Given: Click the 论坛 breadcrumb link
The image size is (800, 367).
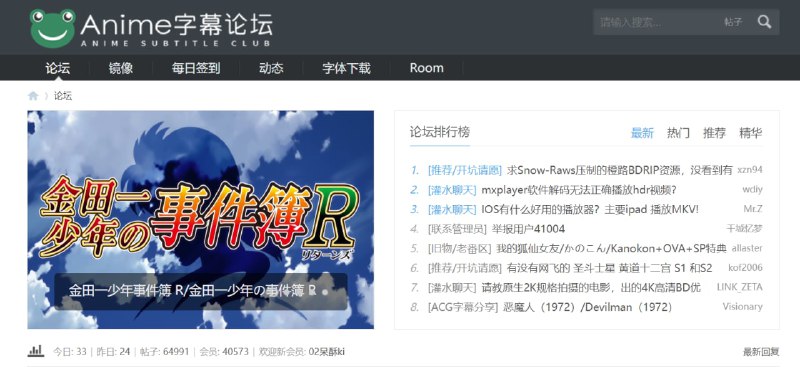Looking at the screenshot, I should pos(63,96).
